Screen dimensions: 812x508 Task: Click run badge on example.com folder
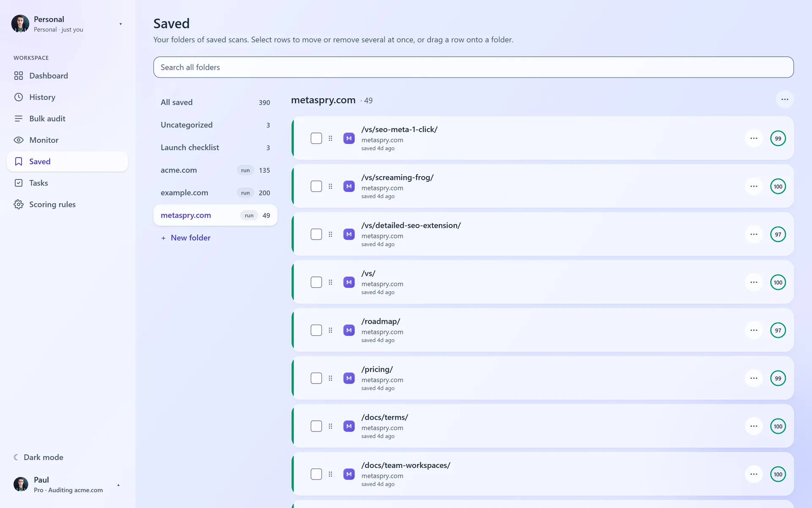245,193
